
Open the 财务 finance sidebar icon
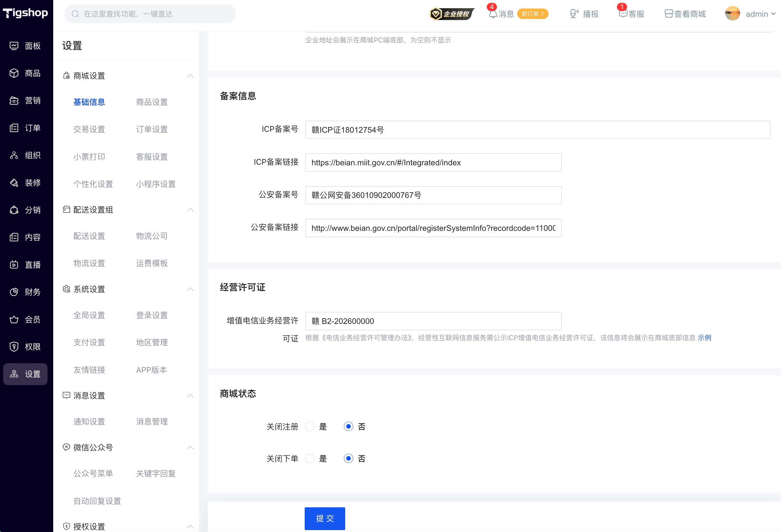coord(14,292)
